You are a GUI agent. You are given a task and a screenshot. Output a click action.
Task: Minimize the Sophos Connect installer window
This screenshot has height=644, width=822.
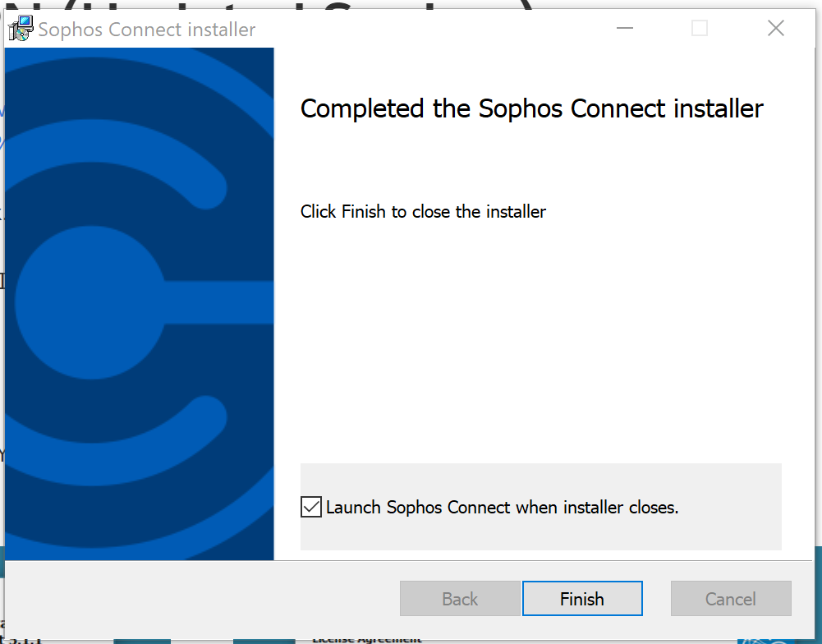pos(626,29)
